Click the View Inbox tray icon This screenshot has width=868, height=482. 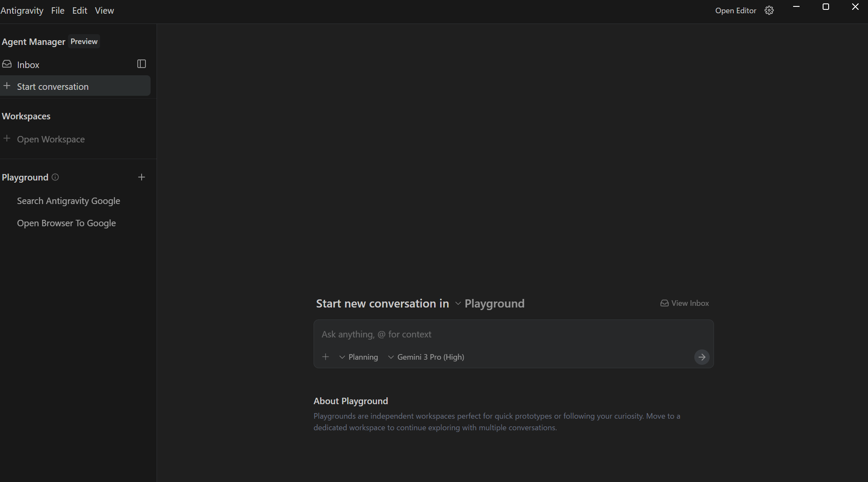[x=664, y=303]
